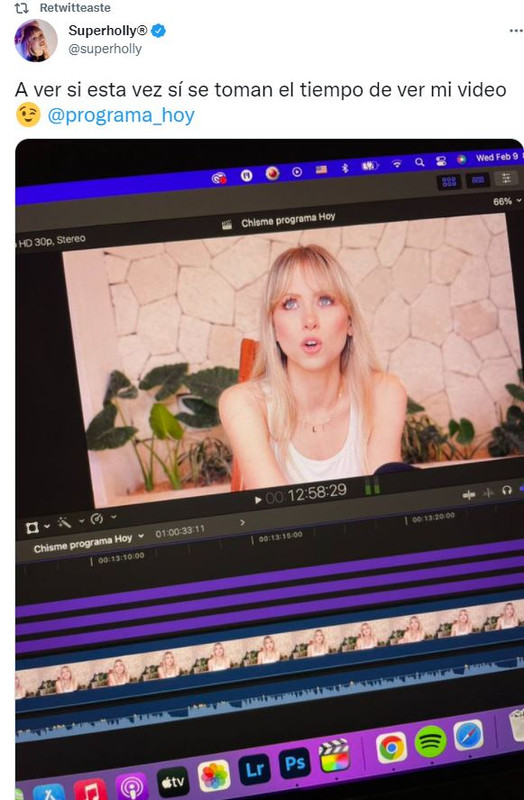Click the red record menu bar icon

click(x=272, y=173)
